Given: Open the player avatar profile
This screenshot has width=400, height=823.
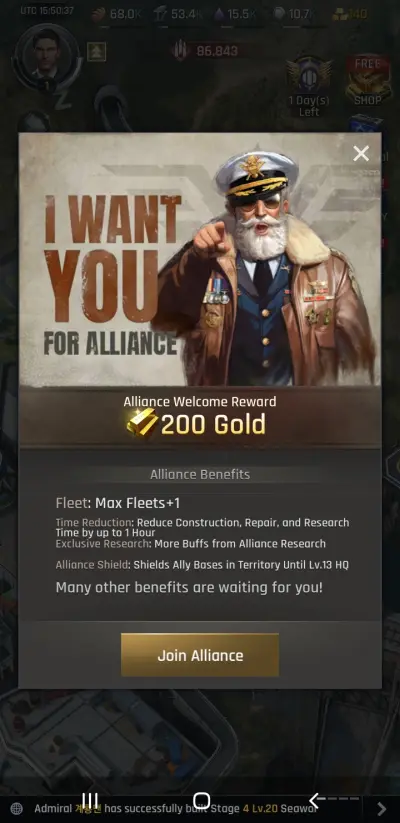Looking at the screenshot, I should pos(46,56).
